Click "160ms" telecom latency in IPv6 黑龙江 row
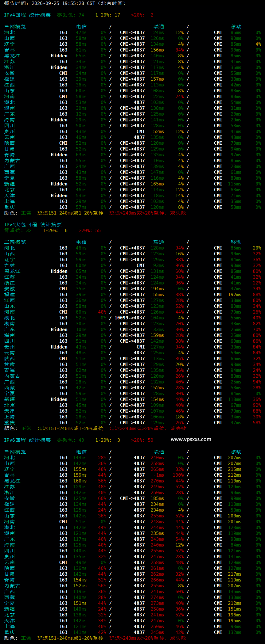Screen dimensions: 265x644 pyautogui.click(x=80, y=481)
